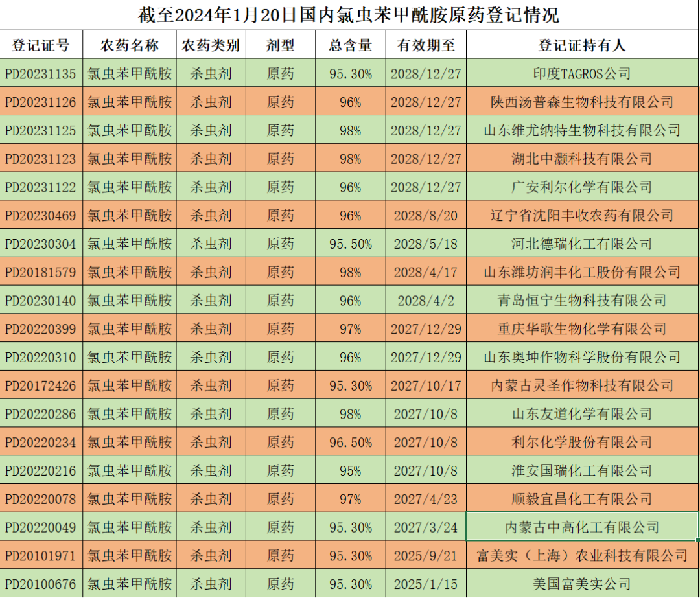Click holder cell 富美实（上海）农业科技有限公司

click(x=582, y=555)
